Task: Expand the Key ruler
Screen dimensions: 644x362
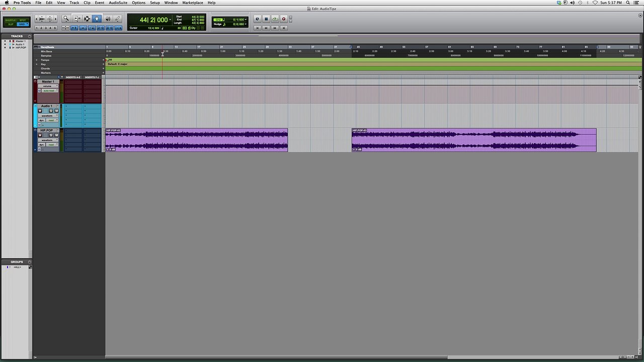Action: 37,64
